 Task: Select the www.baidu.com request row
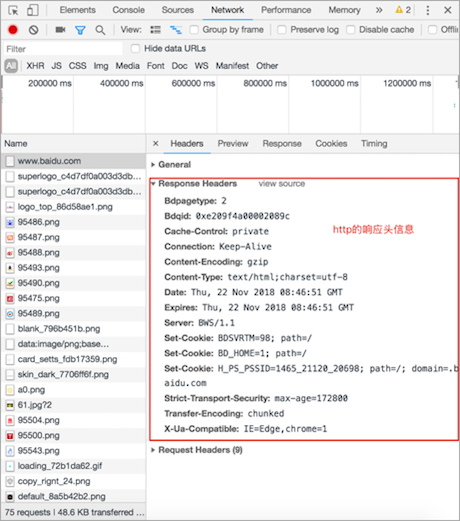coord(73,161)
